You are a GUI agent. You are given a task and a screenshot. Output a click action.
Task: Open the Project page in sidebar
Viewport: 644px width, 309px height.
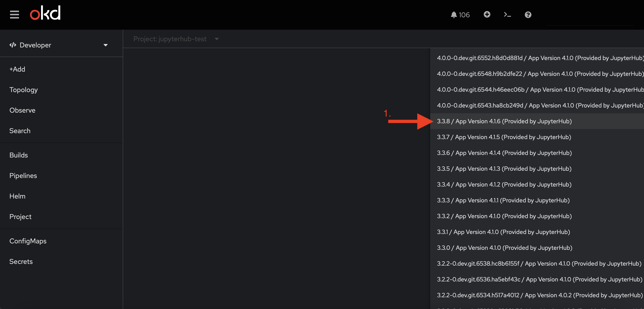click(61, 216)
